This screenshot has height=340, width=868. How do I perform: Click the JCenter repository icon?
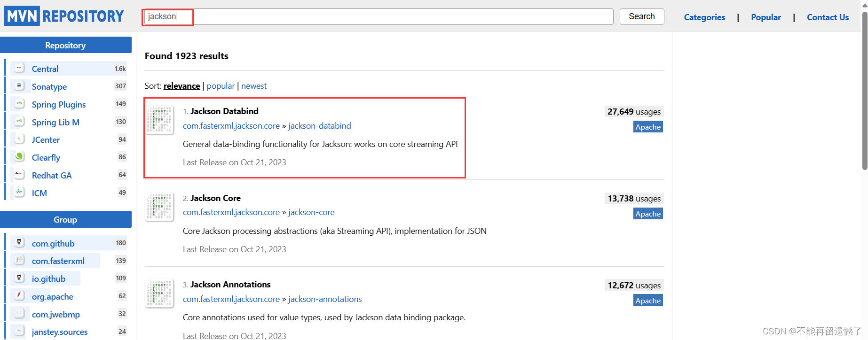19,139
